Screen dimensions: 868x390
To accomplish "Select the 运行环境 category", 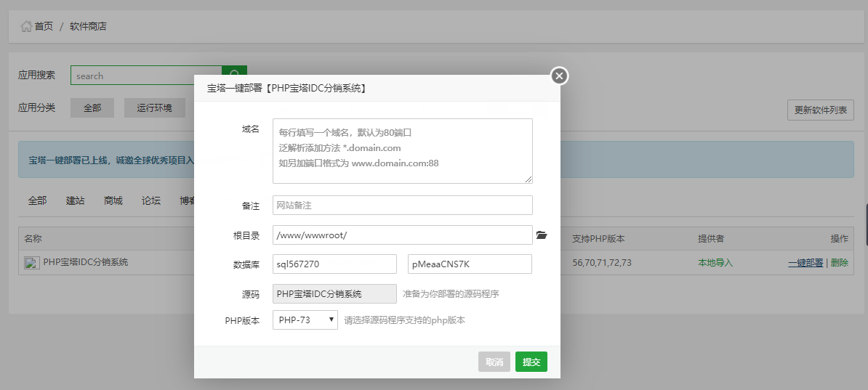I will coord(154,107).
